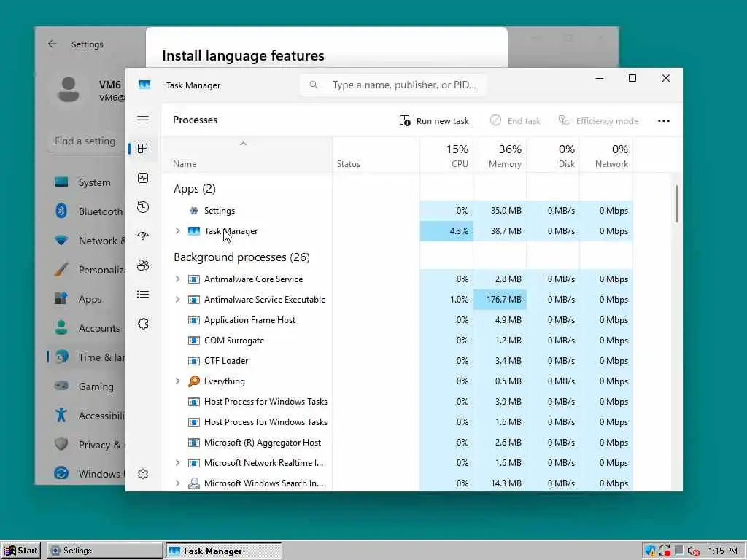Click the Task Manager title bar app icon
747x560 pixels.
pos(144,85)
